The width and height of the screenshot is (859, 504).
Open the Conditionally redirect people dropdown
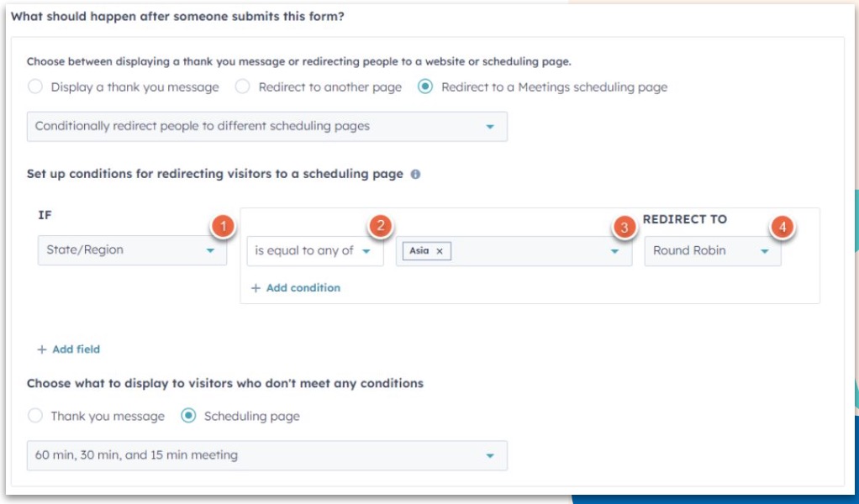point(266,127)
